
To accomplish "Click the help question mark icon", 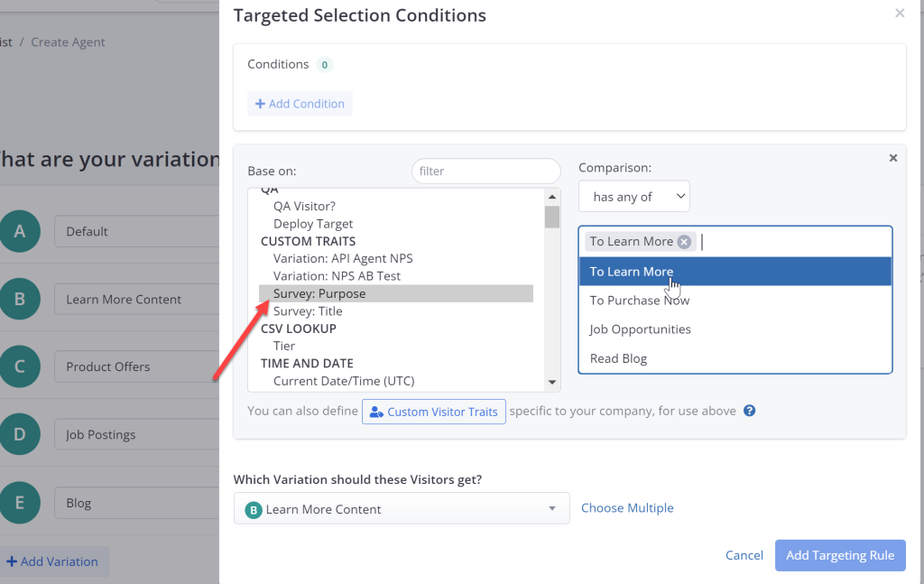I will (x=749, y=411).
